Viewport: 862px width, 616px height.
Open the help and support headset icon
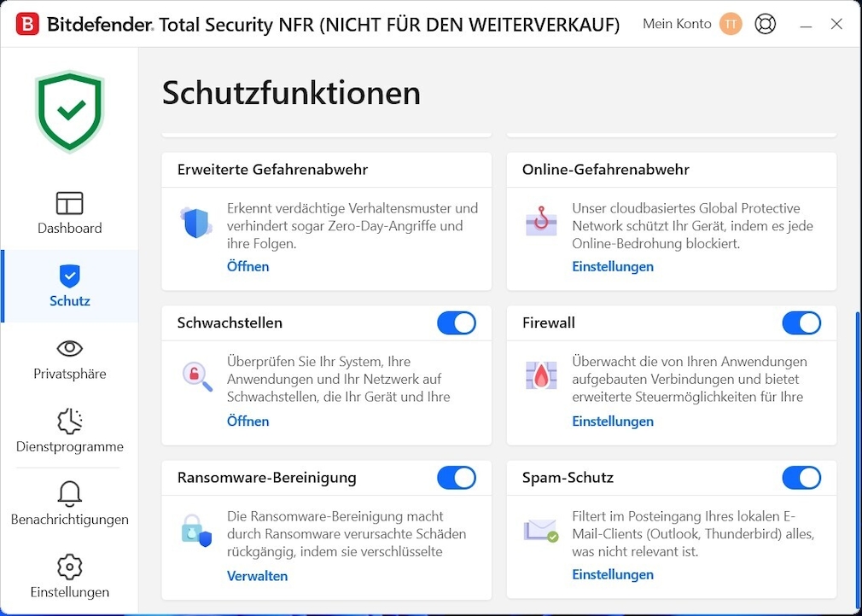(766, 24)
